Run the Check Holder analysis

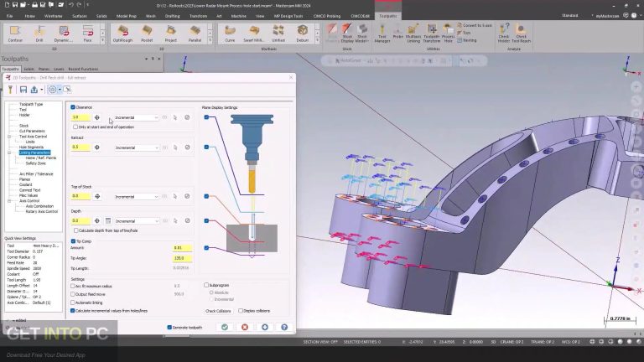click(503, 34)
